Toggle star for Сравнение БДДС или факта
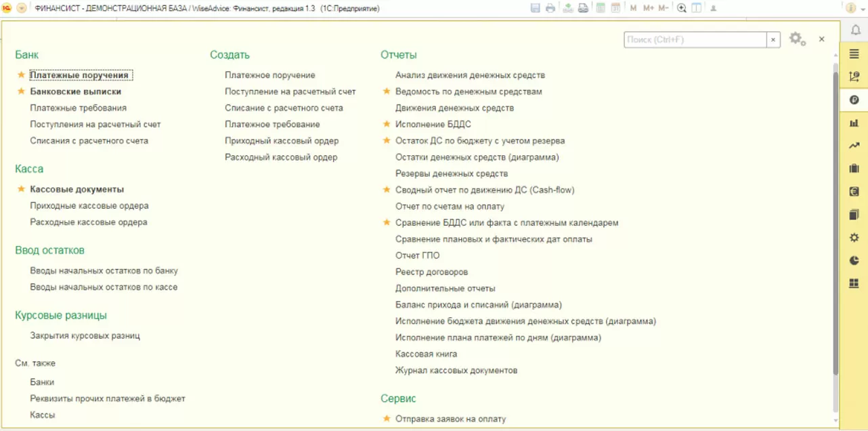 tap(387, 222)
